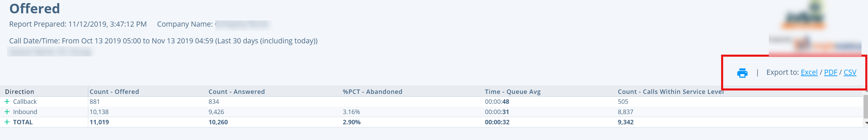Image resolution: width=868 pixels, height=140 pixels.
Task: Export the report to PDF
Action: pos(831,72)
